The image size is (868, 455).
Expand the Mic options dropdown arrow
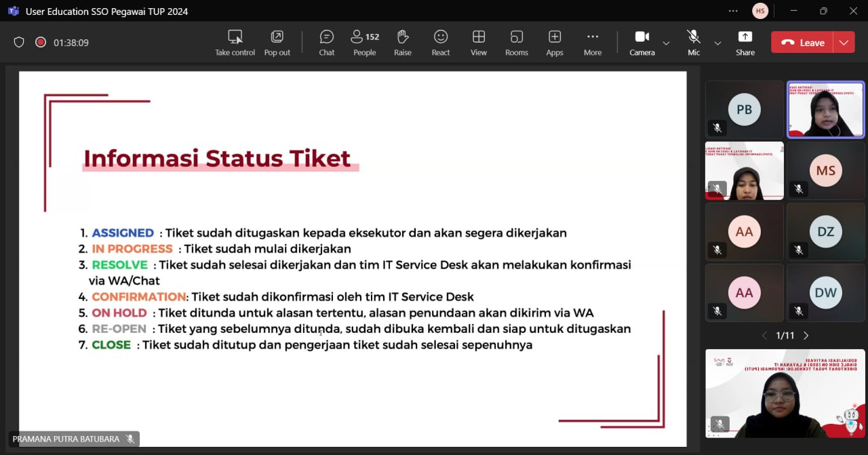[x=717, y=43]
